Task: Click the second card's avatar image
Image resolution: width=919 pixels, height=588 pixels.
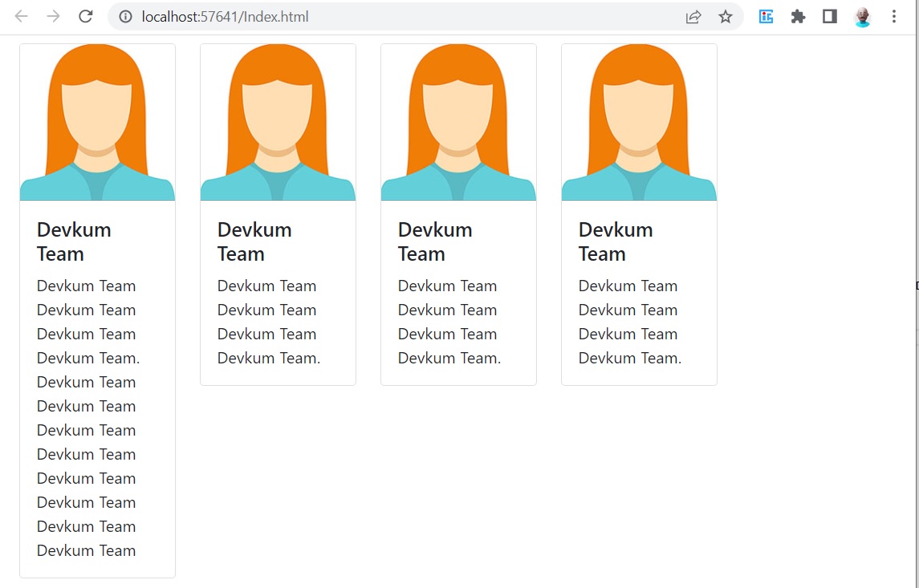Action: 278,123
